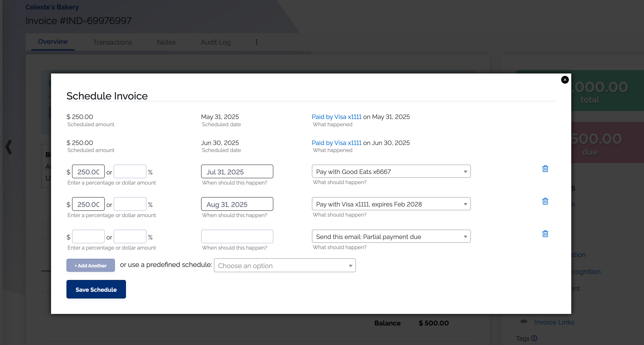Screen dimensions: 644x345
Task: Click the Schedule Invoice heading
Action: click(107, 96)
